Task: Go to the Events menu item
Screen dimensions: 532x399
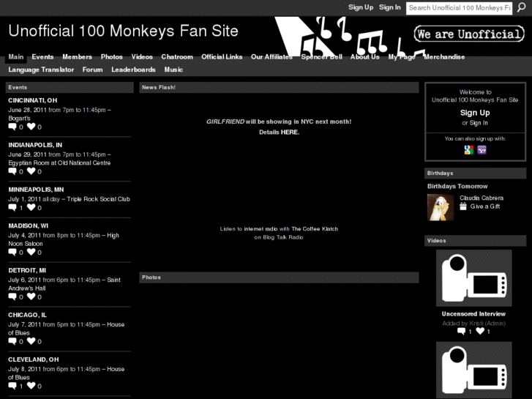Action: (42, 56)
